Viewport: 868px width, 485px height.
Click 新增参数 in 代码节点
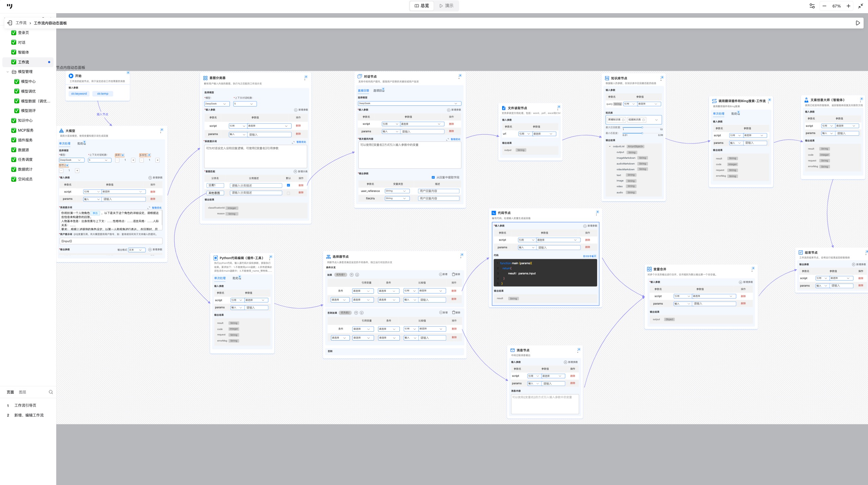590,226
